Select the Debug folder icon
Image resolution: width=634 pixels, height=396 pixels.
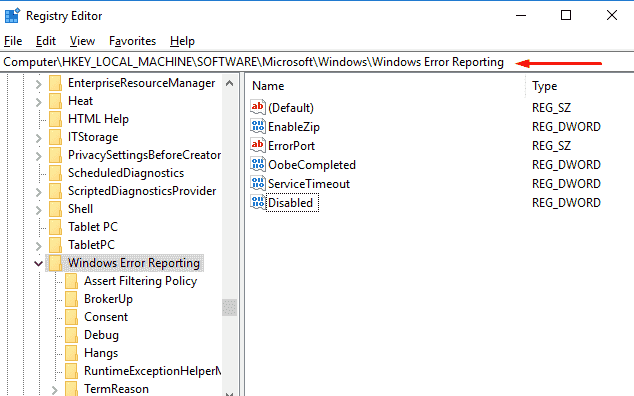pyautogui.click(x=72, y=335)
